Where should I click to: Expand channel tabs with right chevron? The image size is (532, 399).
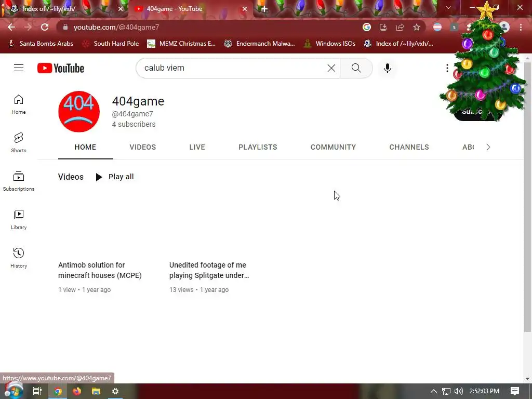click(488, 147)
